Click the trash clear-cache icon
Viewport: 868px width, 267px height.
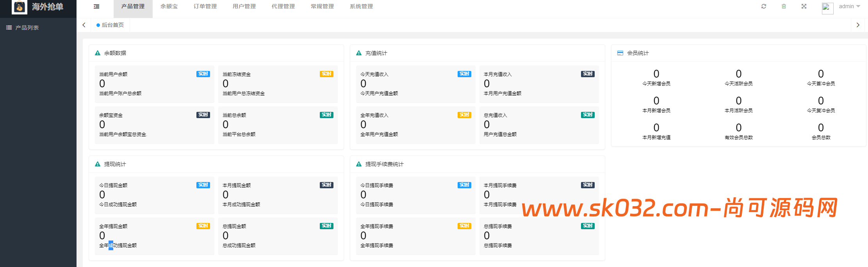coord(784,6)
